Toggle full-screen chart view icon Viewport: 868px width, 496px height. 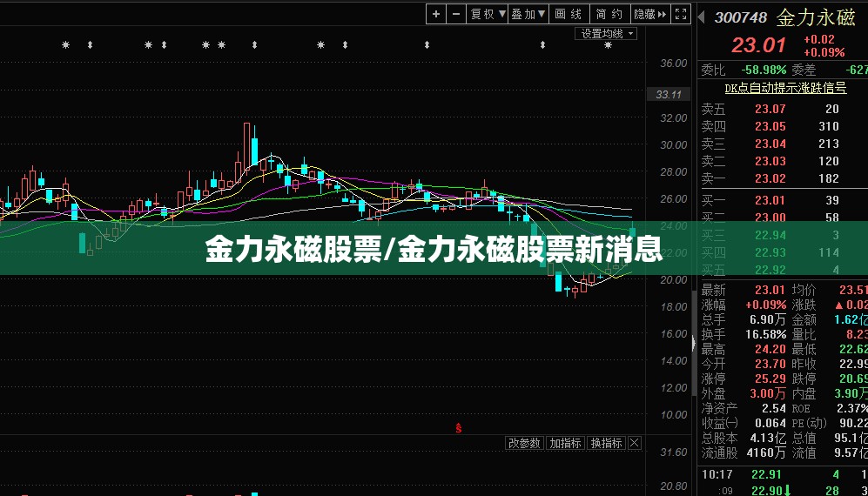pos(682,15)
